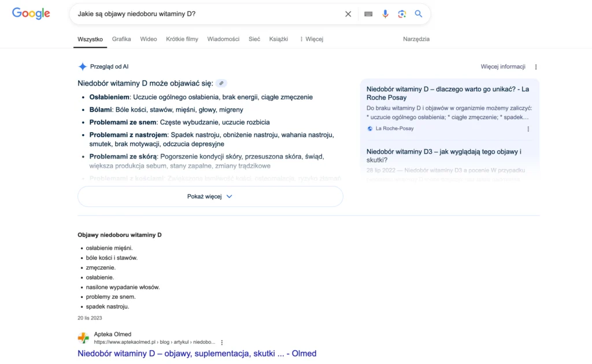
Task: Click the magnifying glass search button
Action: [x=419, y=14]
